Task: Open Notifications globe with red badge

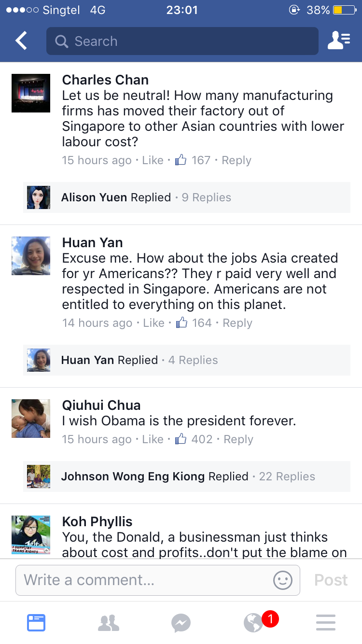Action: coord(254,623)
